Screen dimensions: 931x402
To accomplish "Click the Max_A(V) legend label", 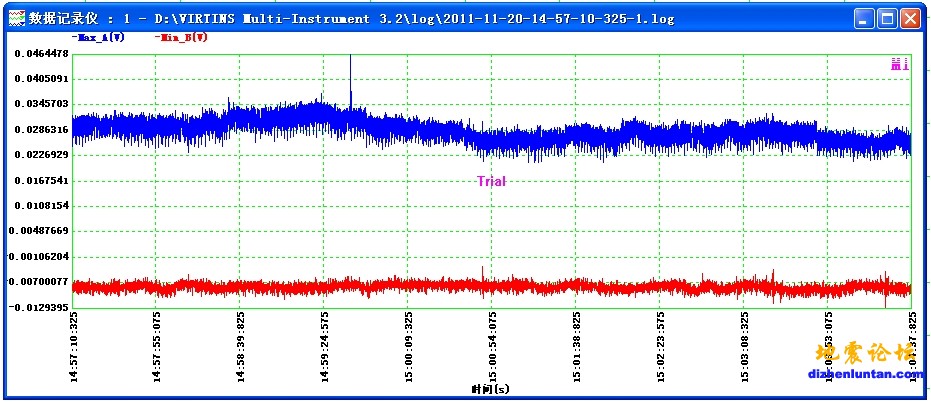I will (98, 37).
